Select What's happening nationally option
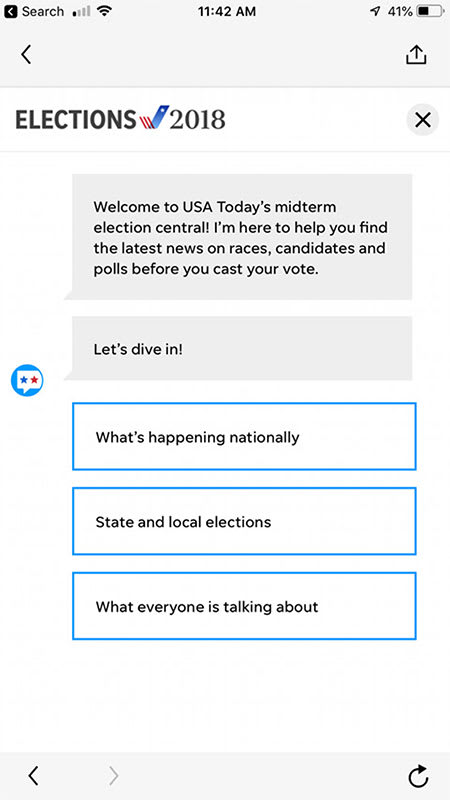The image size is (450, 800). [244, 437]
